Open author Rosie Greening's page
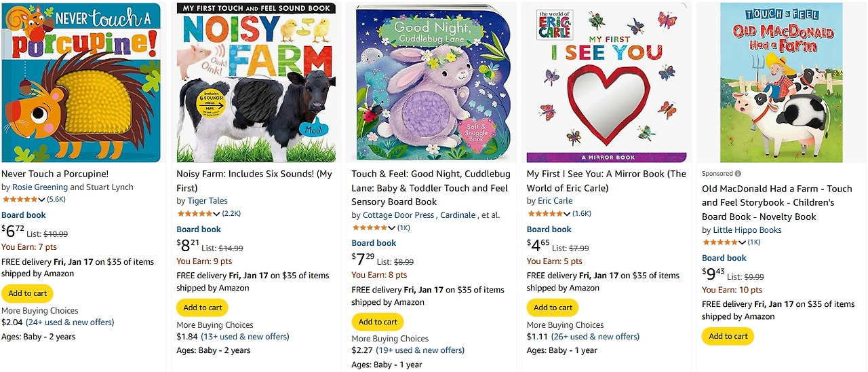This screenshot has width=868, height=372. point(39,187)
